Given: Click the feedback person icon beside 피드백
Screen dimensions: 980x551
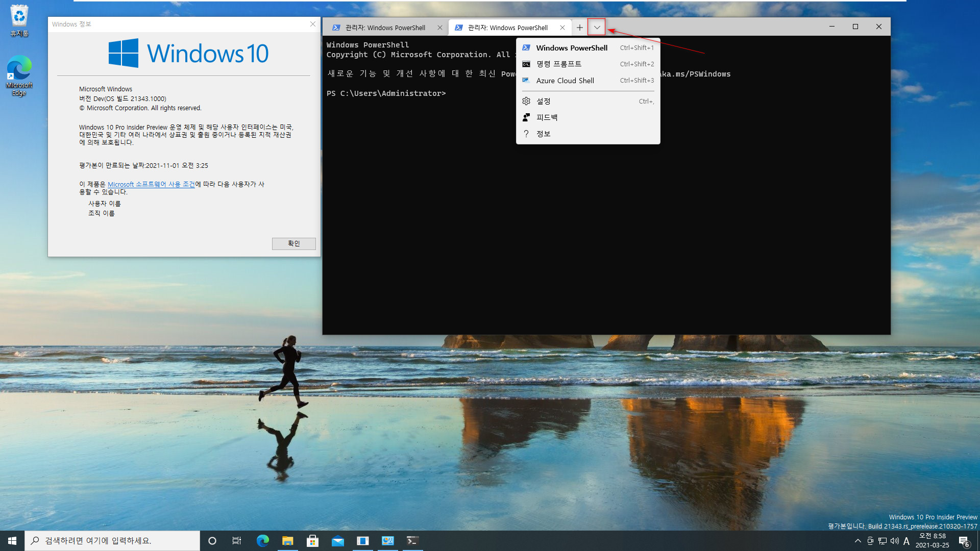Looking at the screenshot, I should pyautogui.click(x=526, y=118).
